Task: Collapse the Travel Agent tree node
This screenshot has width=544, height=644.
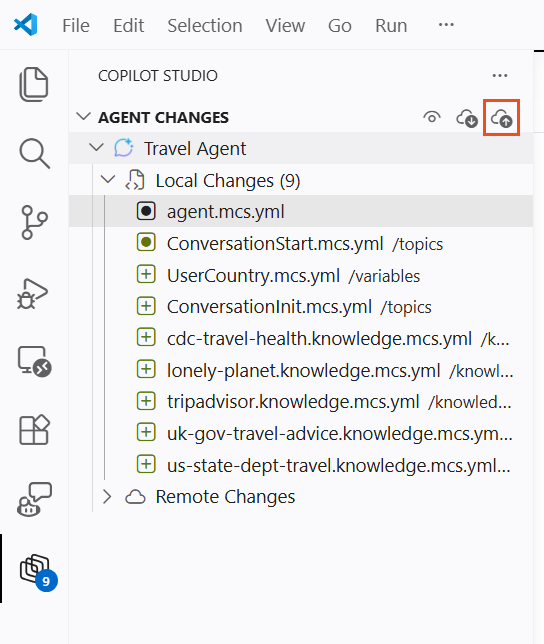Action: click(96, 147)
